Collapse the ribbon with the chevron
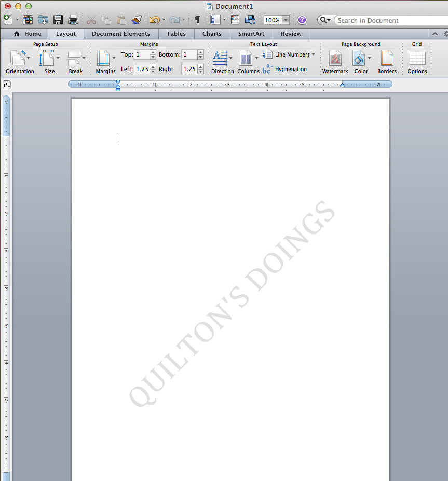The height and width of the screenshot is (481, 448). pos(435,34)
